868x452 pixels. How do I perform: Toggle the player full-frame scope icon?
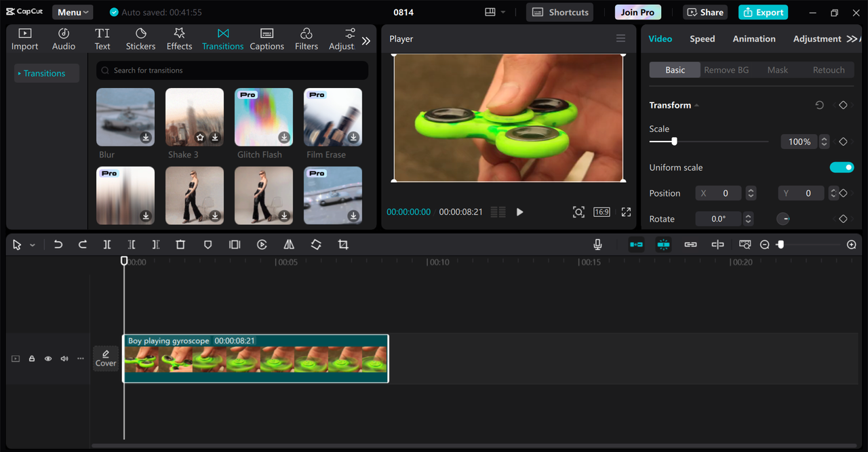pyautogui.click(x=578, y=212)
